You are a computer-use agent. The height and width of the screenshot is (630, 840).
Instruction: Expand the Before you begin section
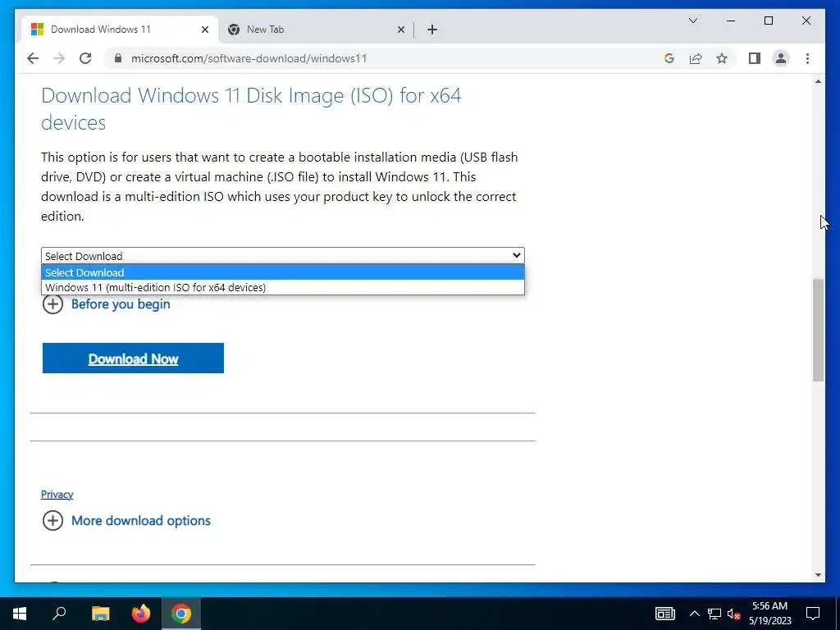106,304
